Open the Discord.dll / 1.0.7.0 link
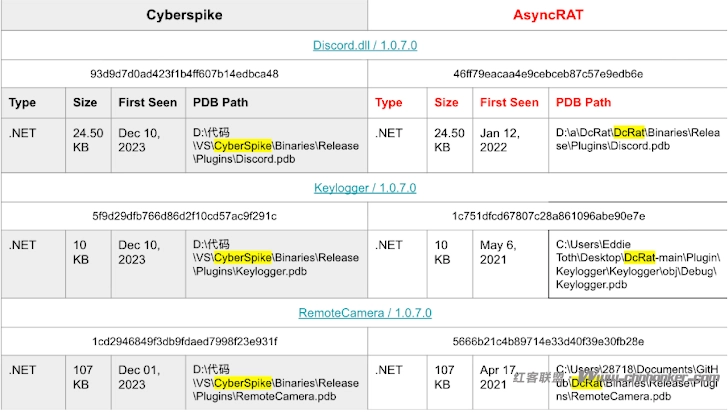This screenshot has height=412, width=728. click(x=365, y=46)
